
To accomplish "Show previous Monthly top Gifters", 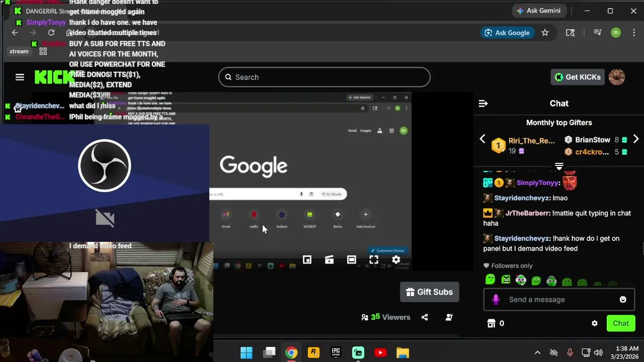I will click(x=482, y=139).
